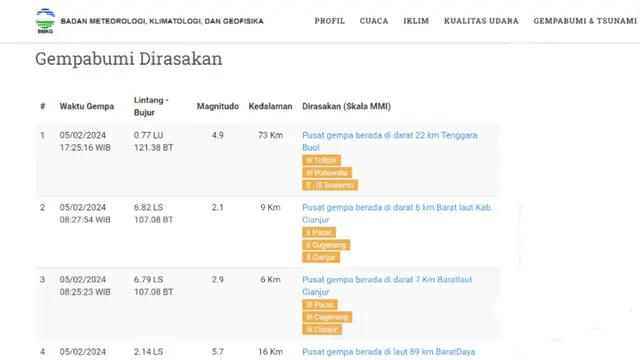
Task: Select magnitude value 2.1
Action: (x=218, y=207)
